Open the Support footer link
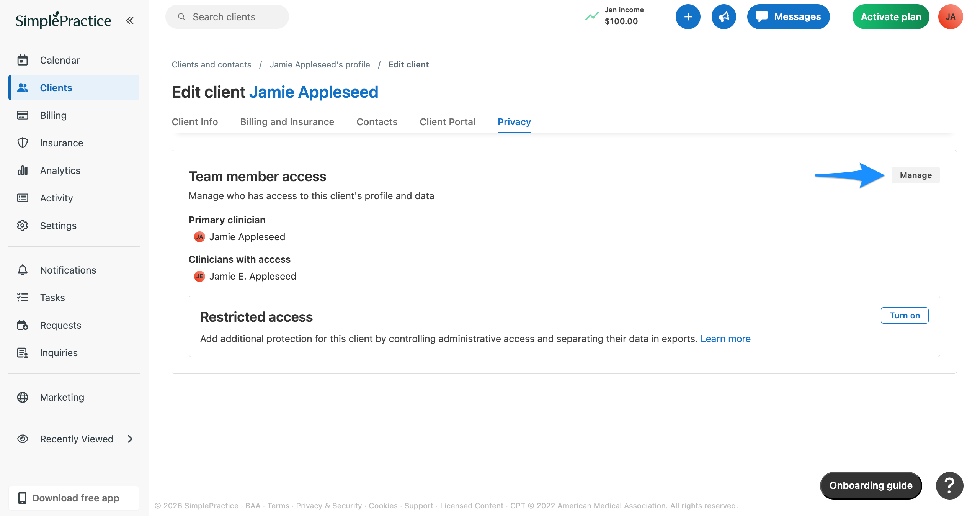Screen dimensions: 980x516 coord(419,506)
